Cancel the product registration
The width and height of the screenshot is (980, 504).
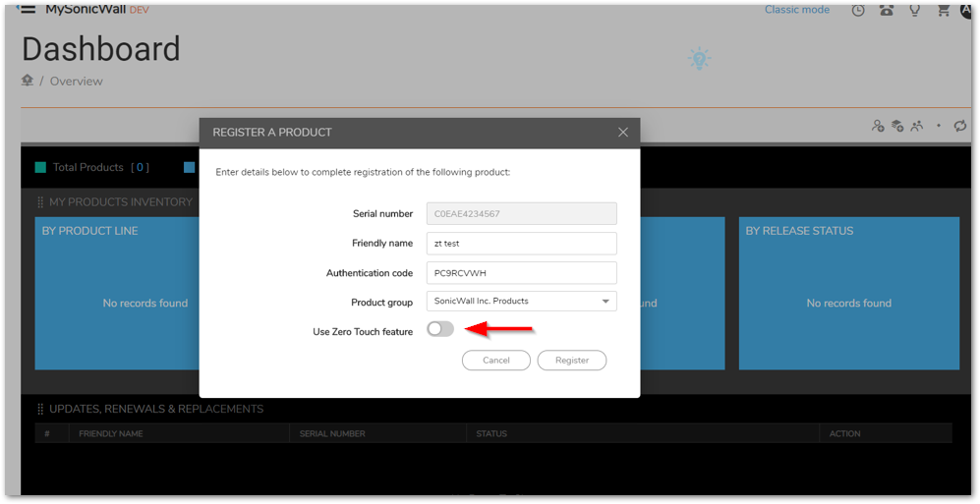tap(495, 361)
